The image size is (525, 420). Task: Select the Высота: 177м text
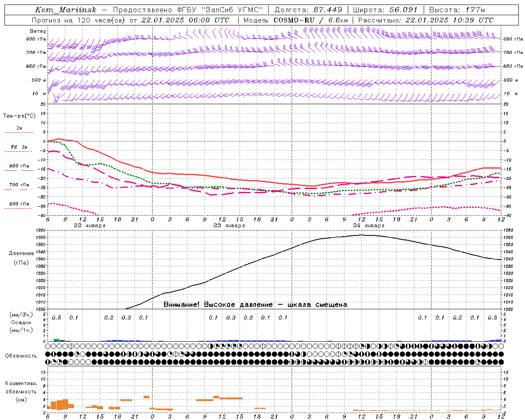tap(457, 10)
